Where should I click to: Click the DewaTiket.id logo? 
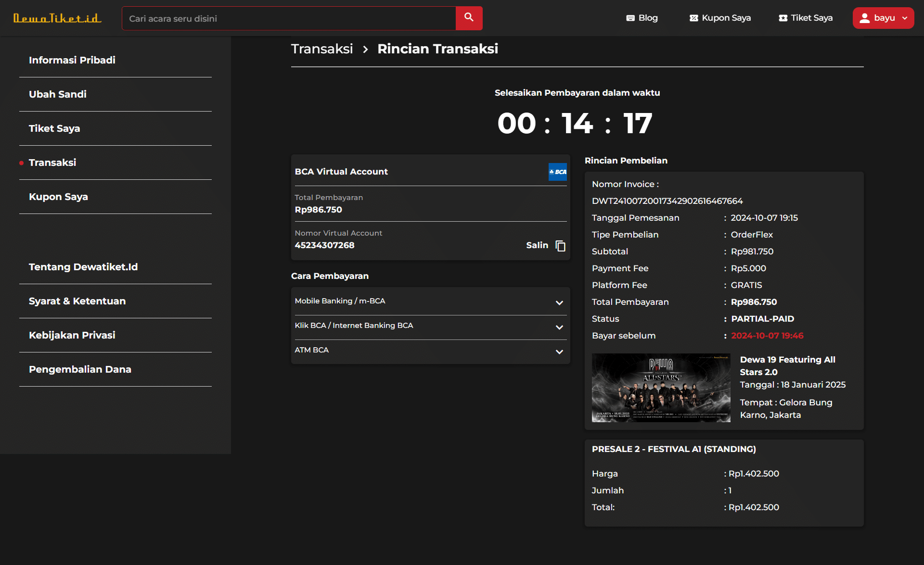(x=57, y=18)
